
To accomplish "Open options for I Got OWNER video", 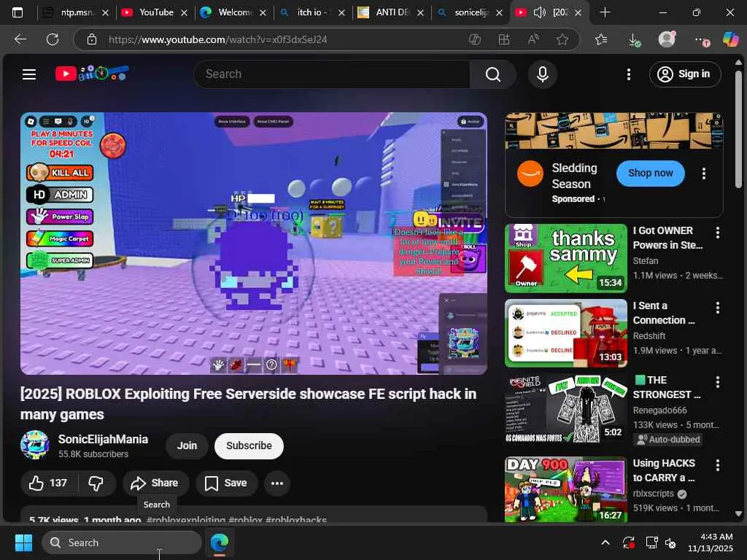I will [718, 233].
